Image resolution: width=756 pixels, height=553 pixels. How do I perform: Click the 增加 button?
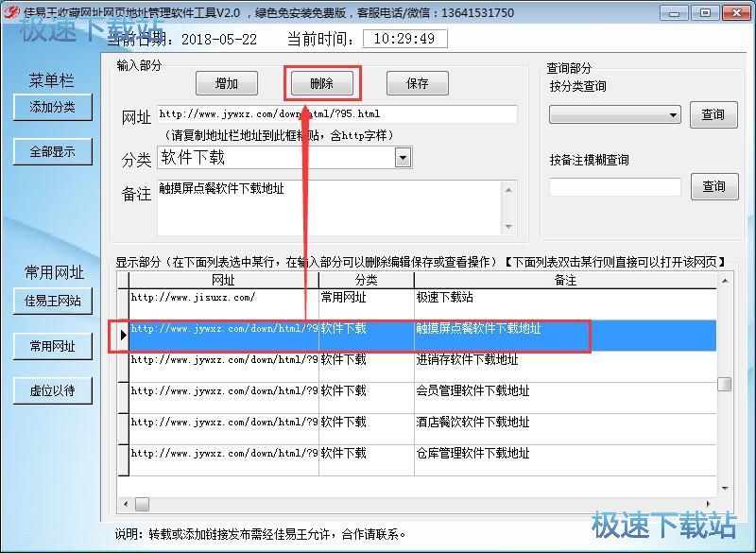227,83
